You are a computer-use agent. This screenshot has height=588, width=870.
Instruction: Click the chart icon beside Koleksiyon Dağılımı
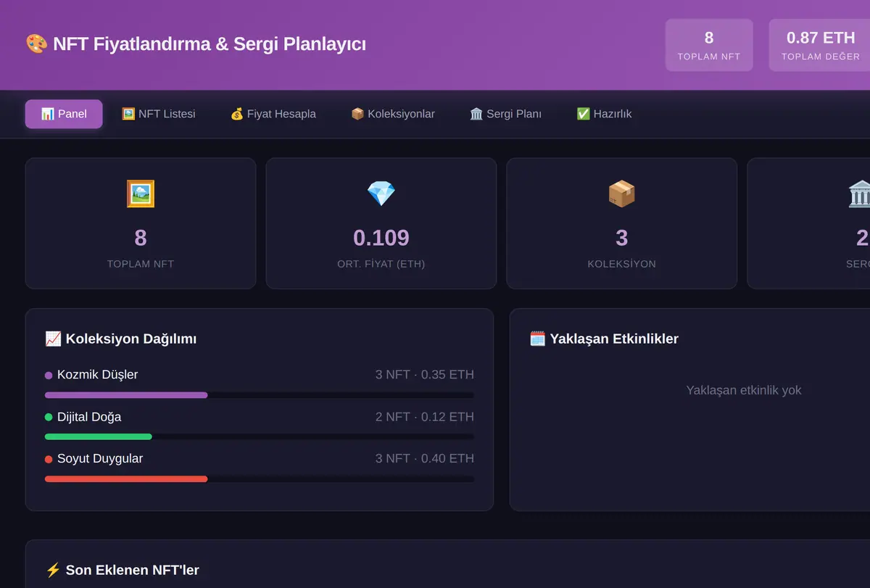(x=53, y=339)
